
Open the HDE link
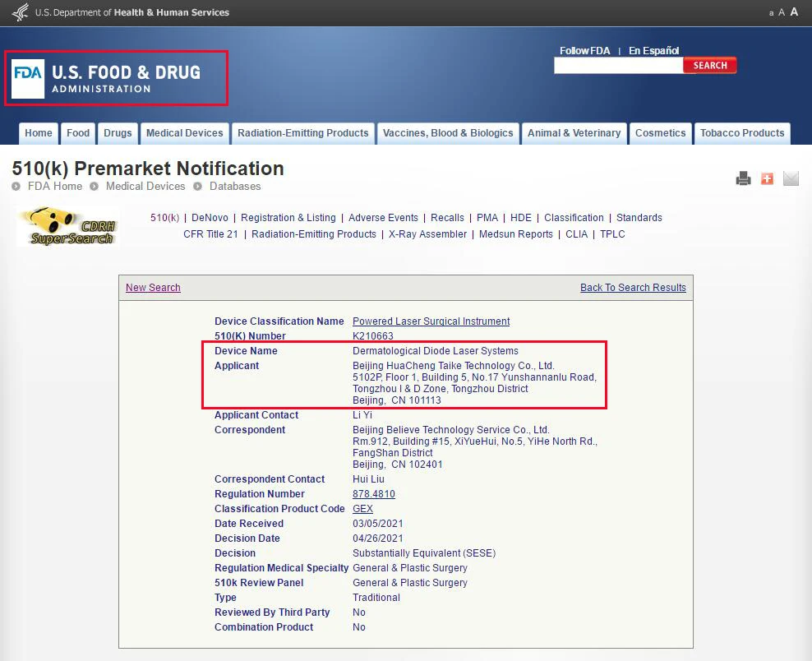click(521, 218)
